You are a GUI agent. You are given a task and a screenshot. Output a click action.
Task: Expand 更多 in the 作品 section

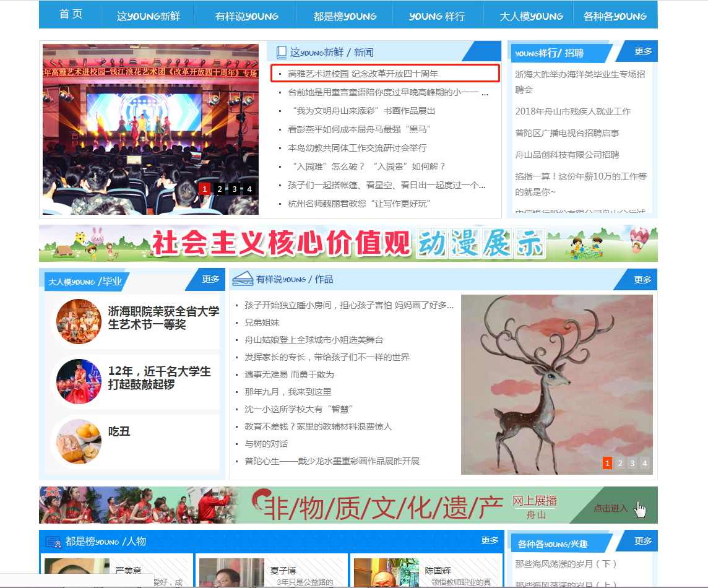tap(642, 280)
